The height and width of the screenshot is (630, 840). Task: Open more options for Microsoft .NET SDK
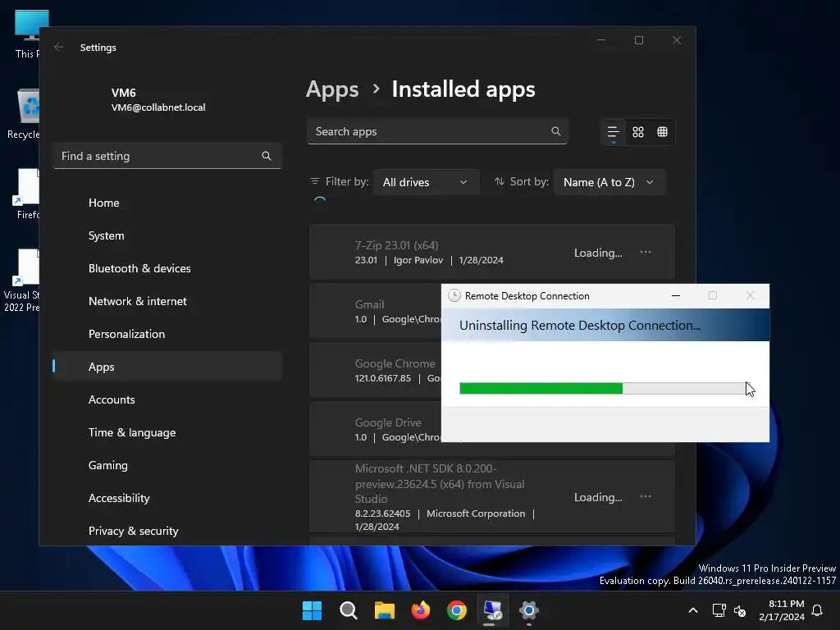tap(646, 496)
